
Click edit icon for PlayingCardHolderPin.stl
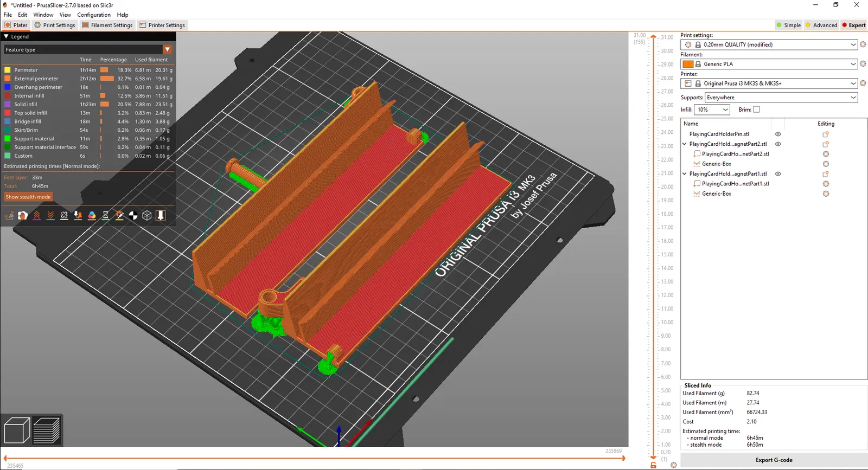(826, 134)
